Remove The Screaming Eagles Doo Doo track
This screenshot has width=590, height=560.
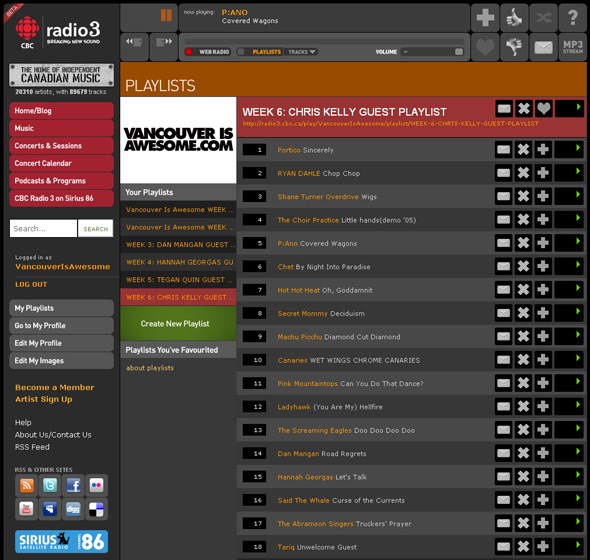(523, 429)
